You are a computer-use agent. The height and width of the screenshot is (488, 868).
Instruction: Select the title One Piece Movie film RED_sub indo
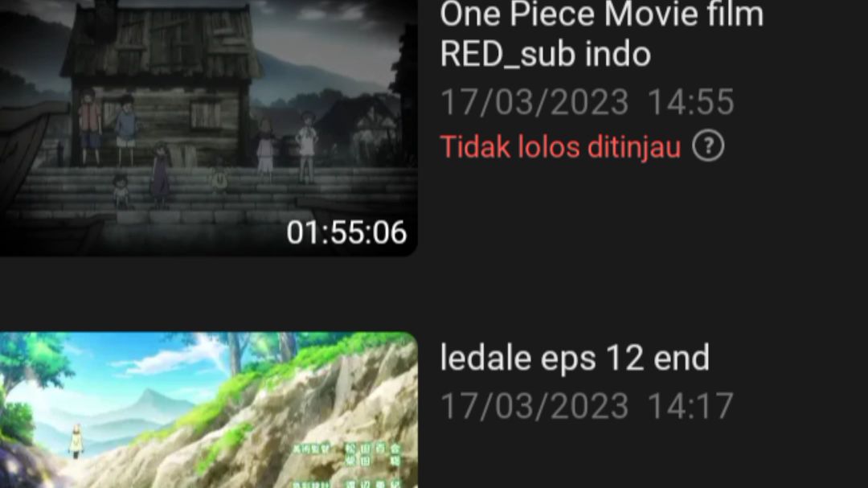(602, 34)
